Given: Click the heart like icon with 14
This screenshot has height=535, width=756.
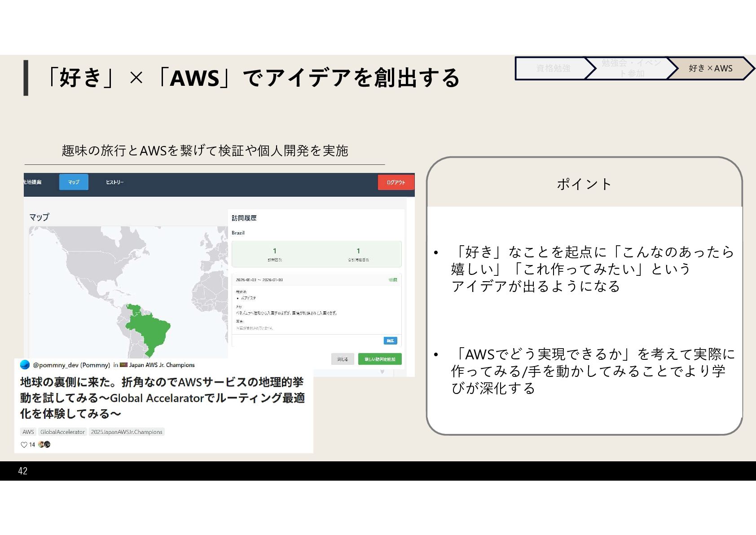Looking at the screenshot, I should click(x=24, y=445).
